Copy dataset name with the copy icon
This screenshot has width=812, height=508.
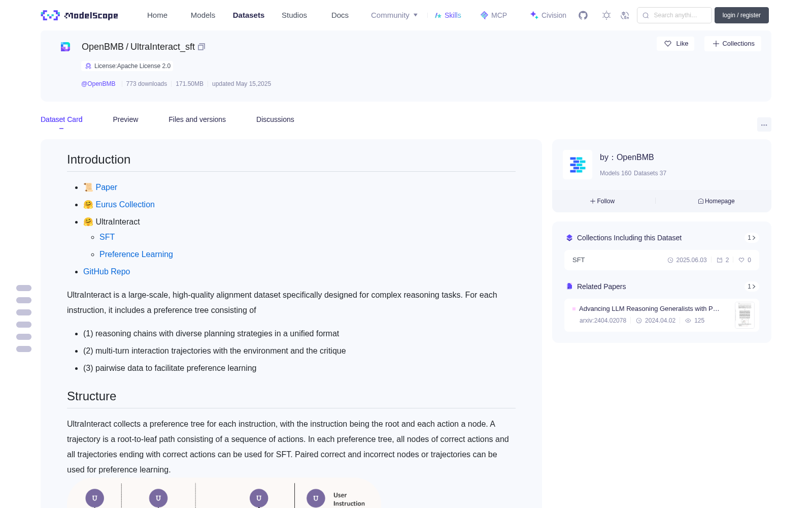pos(201,47)
